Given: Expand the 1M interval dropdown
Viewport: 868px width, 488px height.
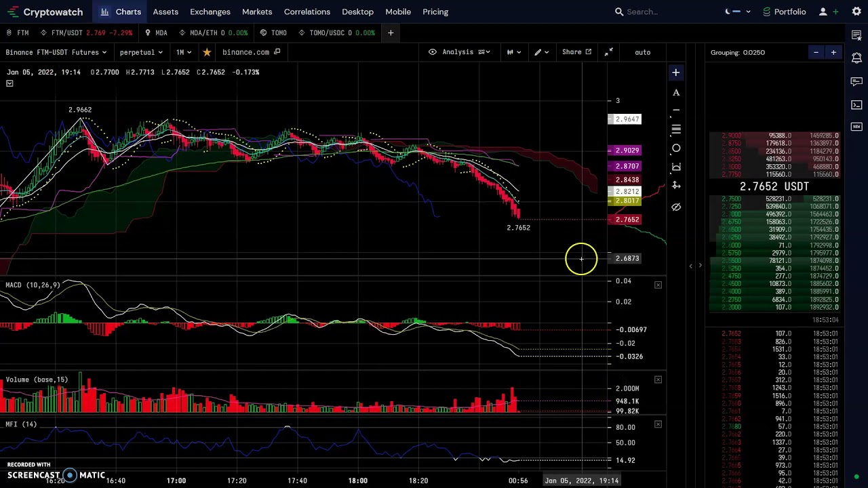Looking at the screenshot, I should 184,52.
